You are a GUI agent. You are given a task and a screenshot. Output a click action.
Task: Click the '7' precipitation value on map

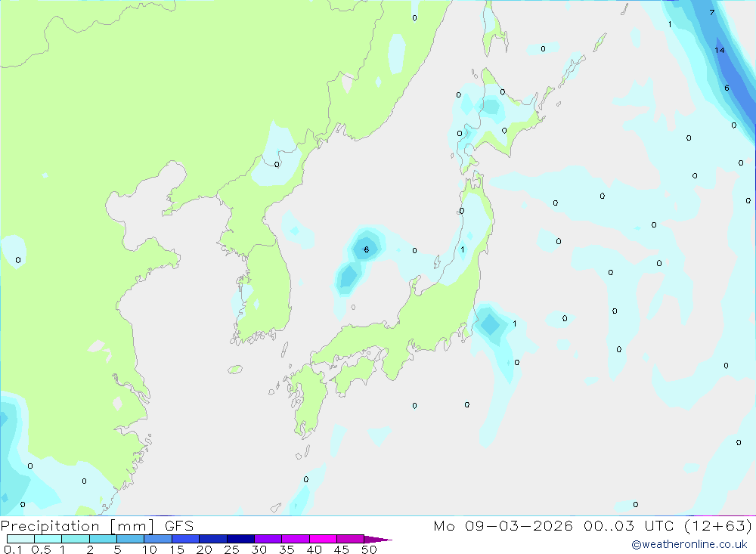711,13
